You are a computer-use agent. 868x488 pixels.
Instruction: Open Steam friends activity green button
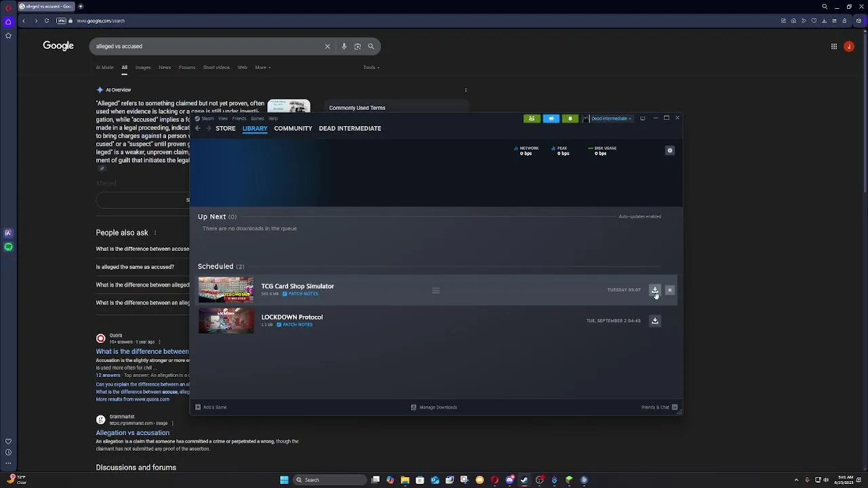pos(532,119)
